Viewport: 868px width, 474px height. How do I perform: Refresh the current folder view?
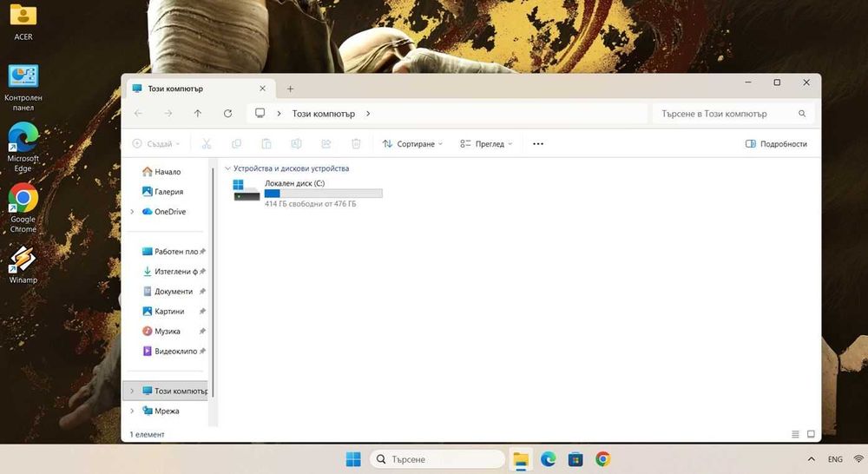click(x=227, y=114)
